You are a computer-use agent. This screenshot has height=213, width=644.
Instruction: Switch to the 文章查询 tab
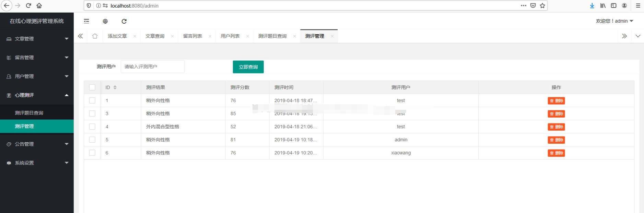[x=155, y=36]
